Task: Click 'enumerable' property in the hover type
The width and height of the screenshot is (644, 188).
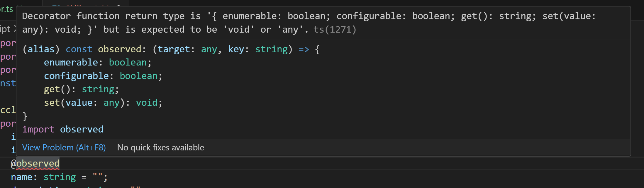Action: click(x=71, y=63)
